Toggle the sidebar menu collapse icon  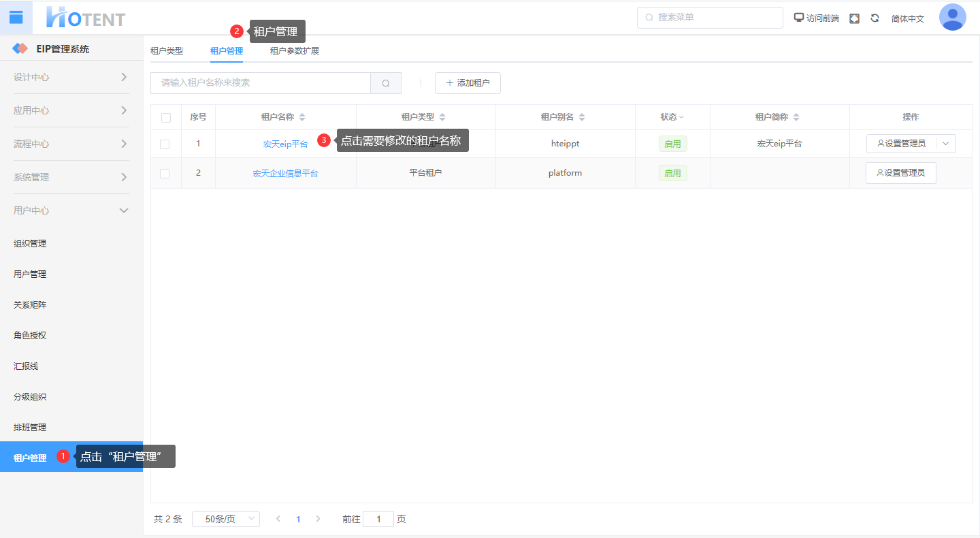pos(16,18)
